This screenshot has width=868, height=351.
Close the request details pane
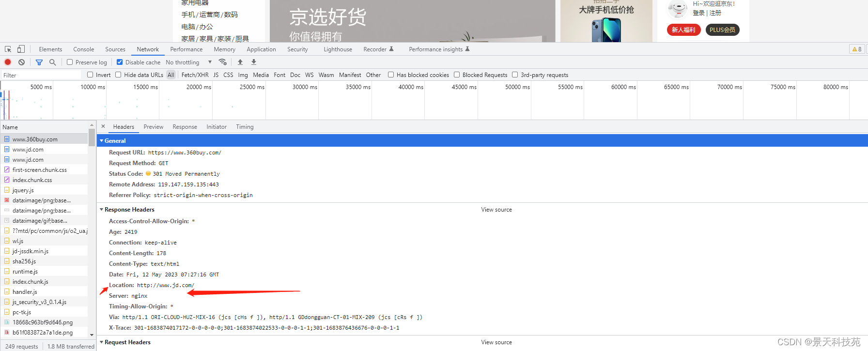[x=103, y=126]
